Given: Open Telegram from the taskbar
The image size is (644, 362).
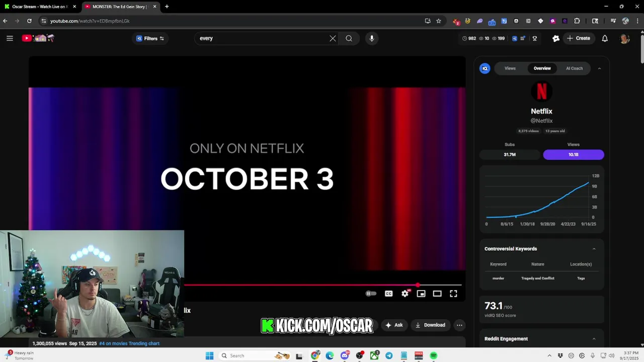Looking at the screenshot, I should 389,356.
